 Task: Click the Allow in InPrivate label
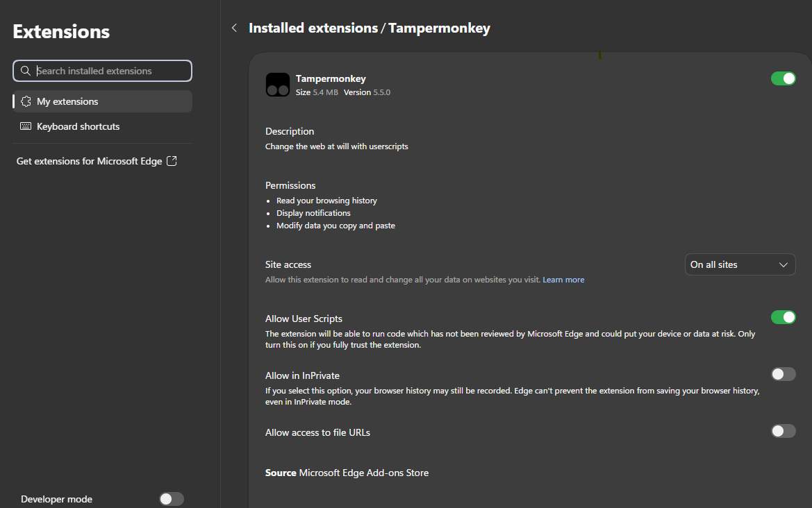pos(302,375)
